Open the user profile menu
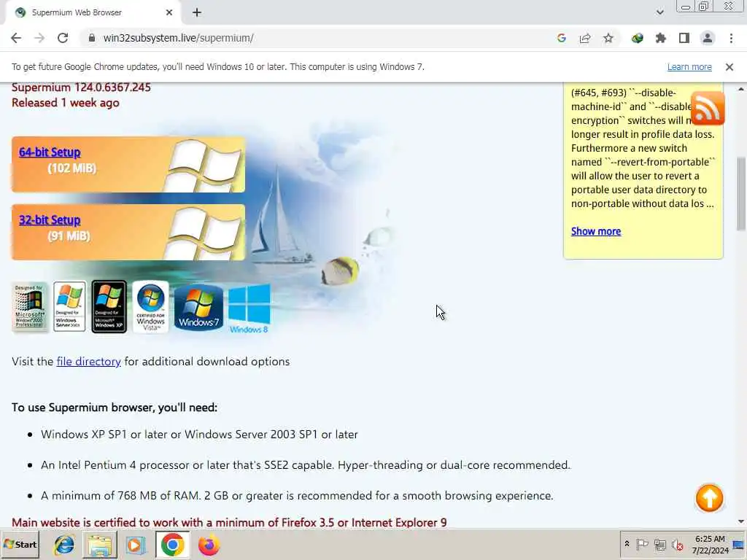This screenshot has width=747, height=560. (x=708, y=38)
